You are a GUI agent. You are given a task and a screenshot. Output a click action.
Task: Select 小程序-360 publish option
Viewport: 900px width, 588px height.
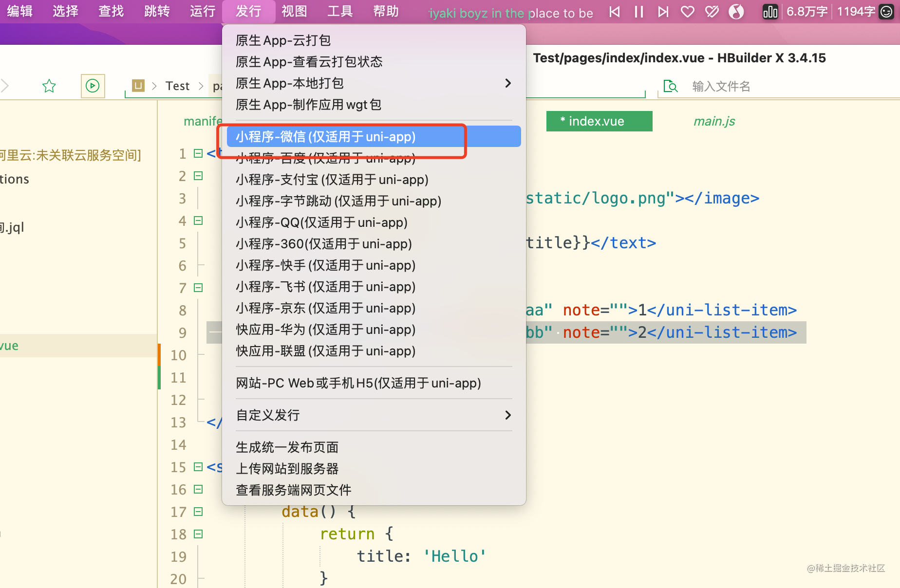click(x=374, y=244)
